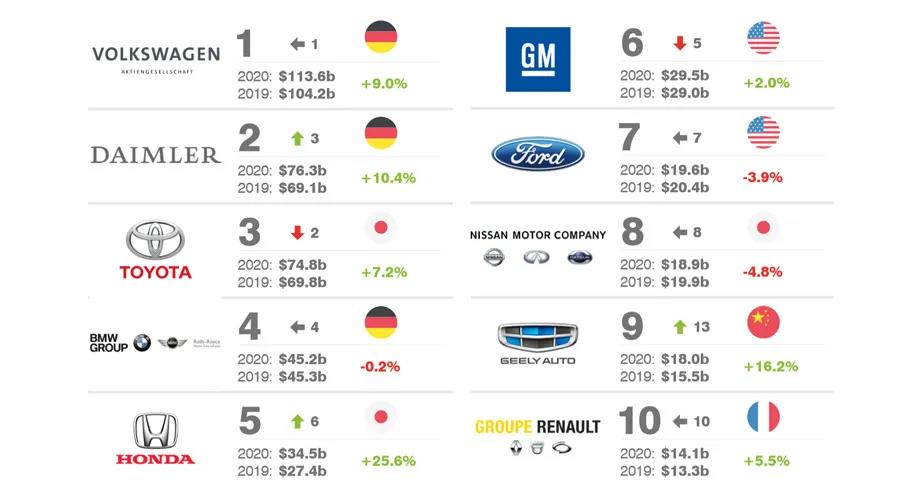Click the French flag beside Renault
This screenshot has width=900, height=500.
[762, 416]
